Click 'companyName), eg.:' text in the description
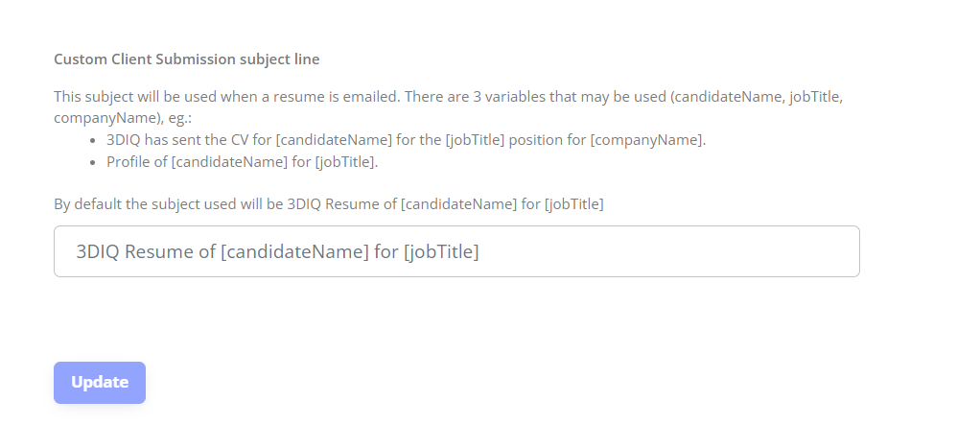 (123, 118)
